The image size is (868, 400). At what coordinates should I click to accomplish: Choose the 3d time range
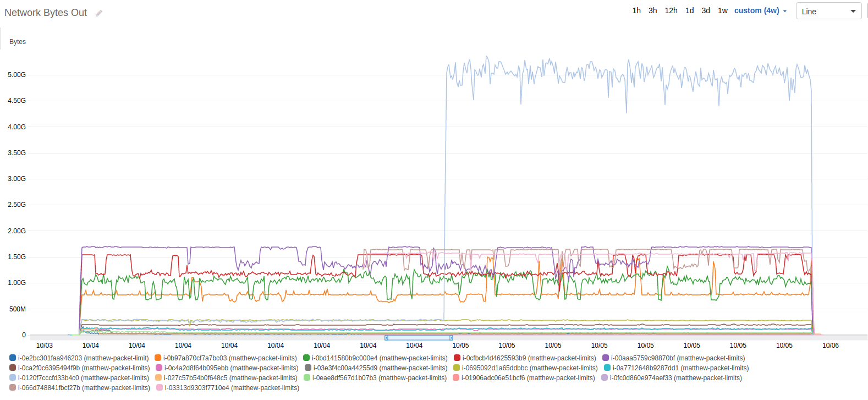706,11
